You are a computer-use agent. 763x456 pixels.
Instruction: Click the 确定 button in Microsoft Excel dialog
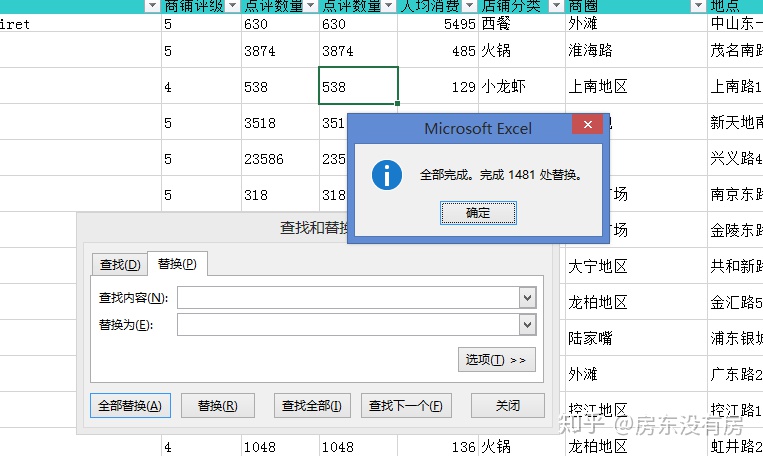tap(478, 213)
